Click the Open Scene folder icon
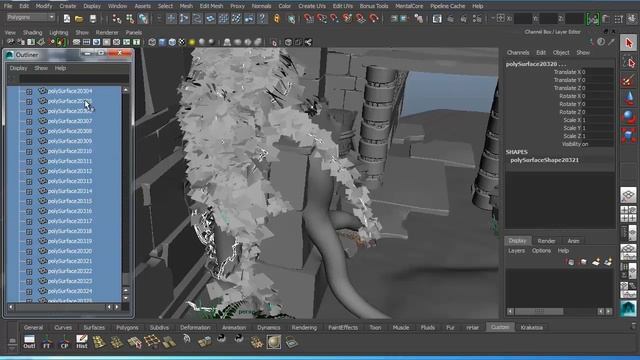640x360 pixels. (x=79, y=18)
